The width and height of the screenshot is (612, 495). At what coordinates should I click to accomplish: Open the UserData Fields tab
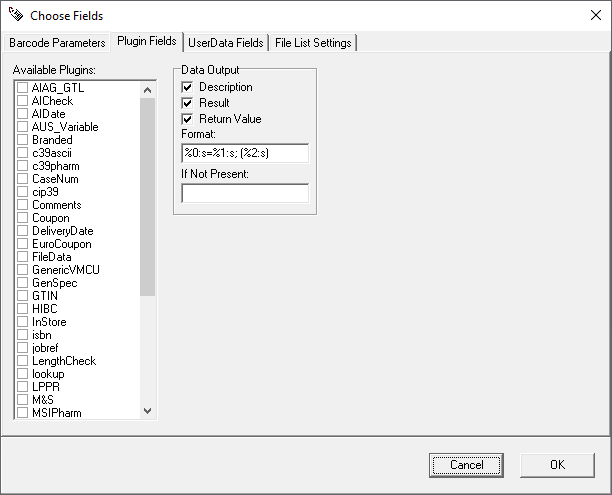coord(226,43)
